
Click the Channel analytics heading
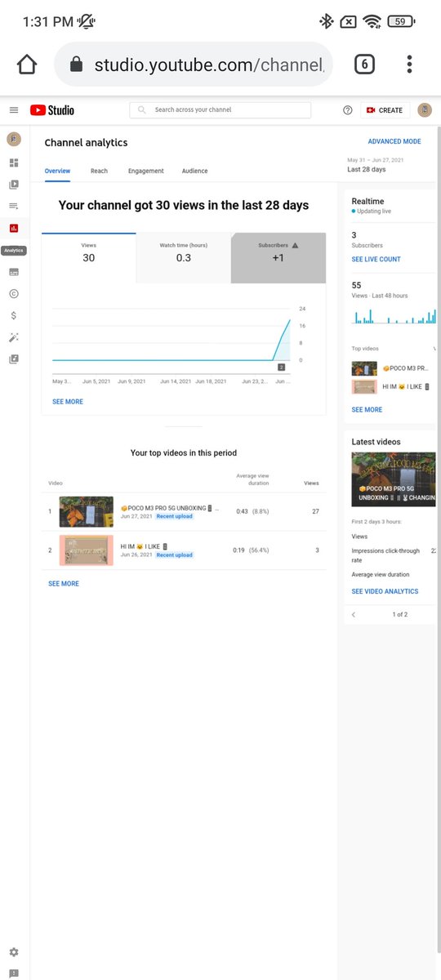coord(86,143)
